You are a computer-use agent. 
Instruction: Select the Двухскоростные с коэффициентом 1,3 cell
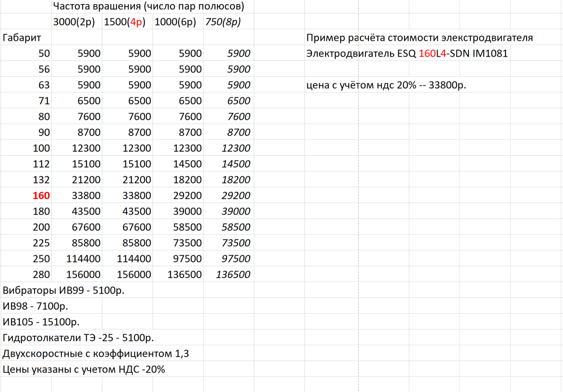[x=96, y=354]
